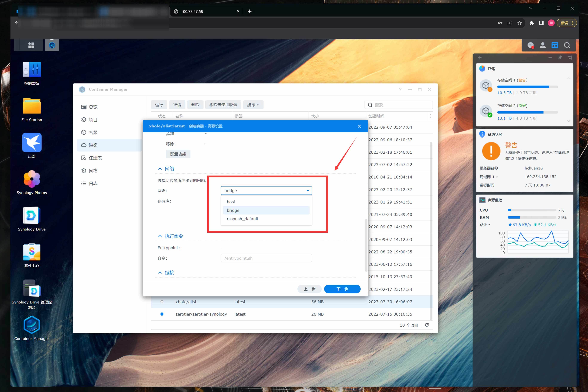Select the zerotier-synology row status dot
This screenshot has height=392, width=588.
[162, 314]
